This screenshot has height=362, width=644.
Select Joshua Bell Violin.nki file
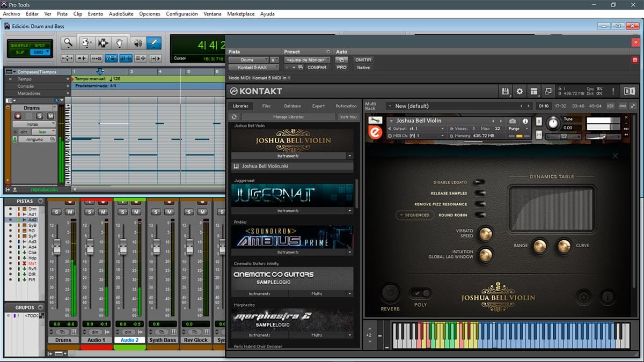tap(292, 166)
